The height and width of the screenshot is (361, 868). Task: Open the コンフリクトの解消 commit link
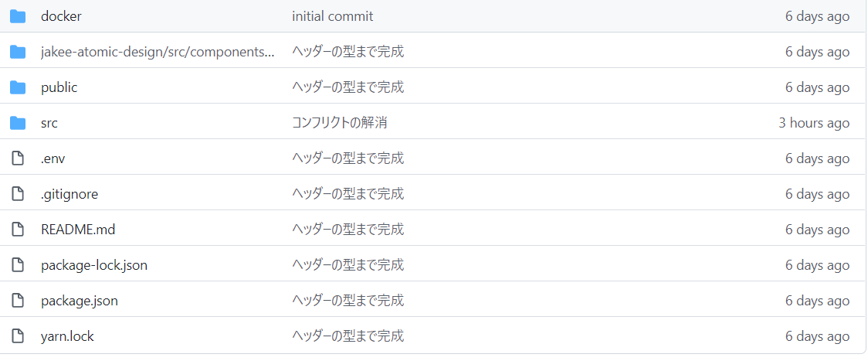(x=339, y=123)
